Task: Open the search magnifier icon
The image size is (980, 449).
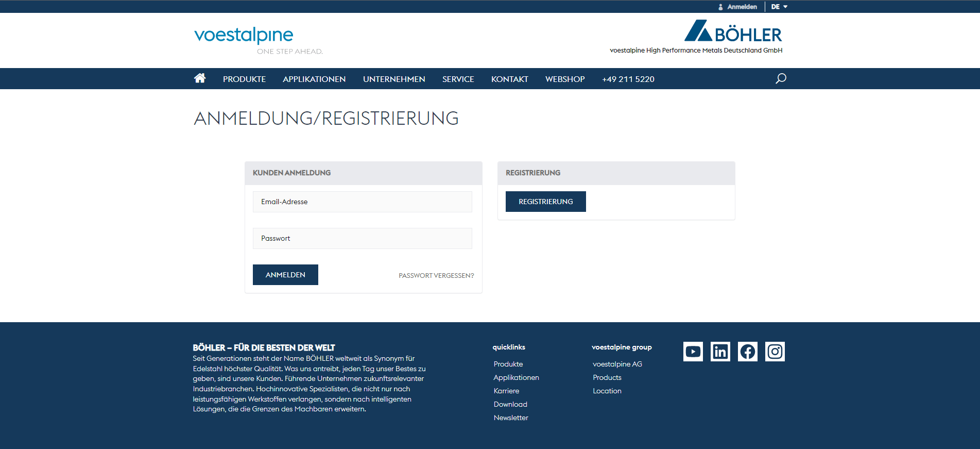Action: (781, 78)
